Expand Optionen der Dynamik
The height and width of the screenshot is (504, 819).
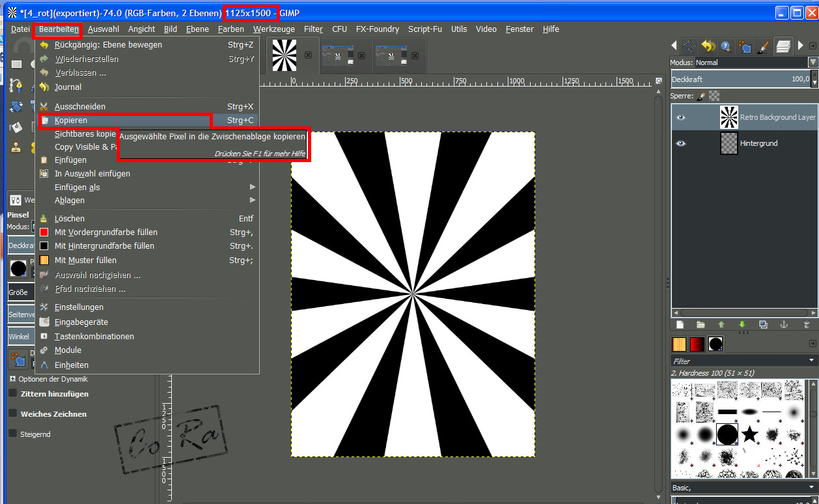12,379
